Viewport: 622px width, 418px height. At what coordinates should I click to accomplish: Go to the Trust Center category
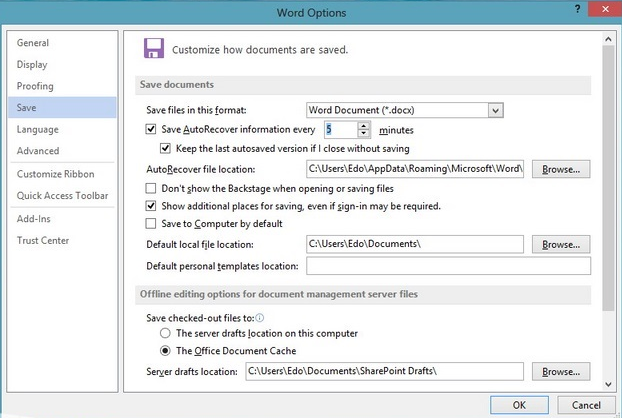43,240
